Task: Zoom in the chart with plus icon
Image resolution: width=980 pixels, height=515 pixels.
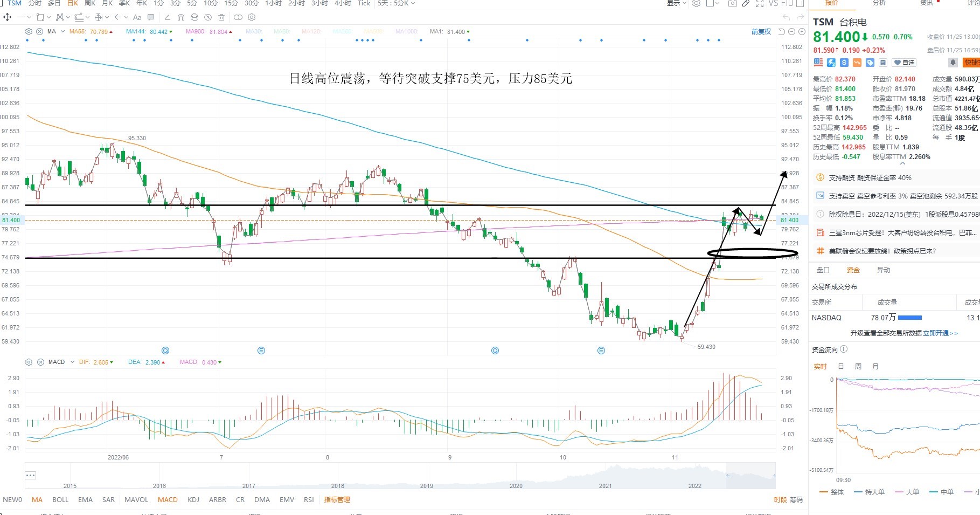Action: pos(802,32)
